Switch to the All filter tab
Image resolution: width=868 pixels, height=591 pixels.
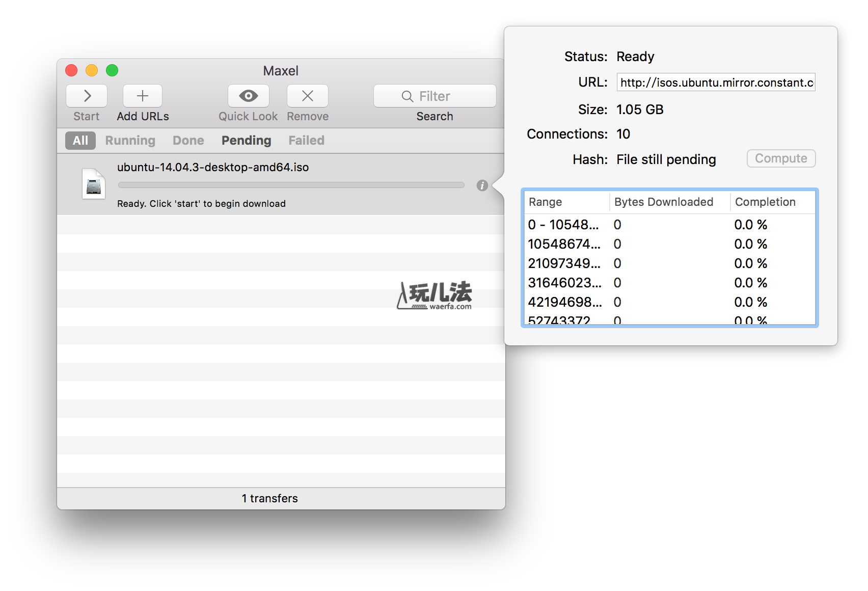[x=80, y=141]
